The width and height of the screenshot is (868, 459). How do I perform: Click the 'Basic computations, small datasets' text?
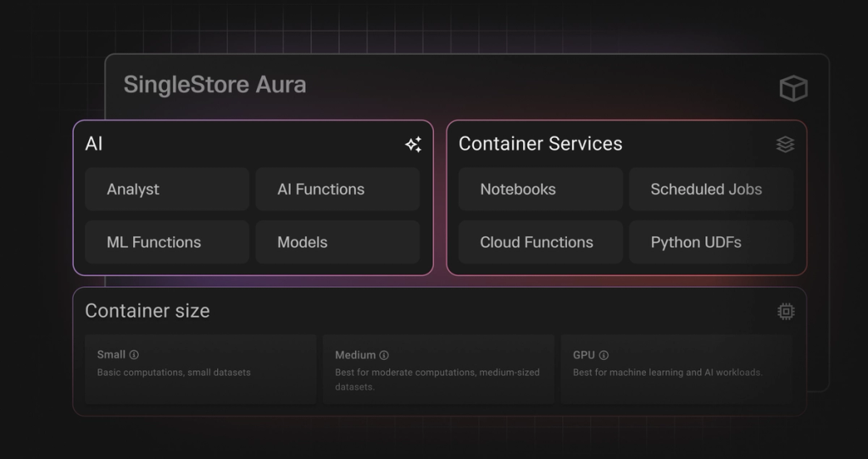[174, 373]
